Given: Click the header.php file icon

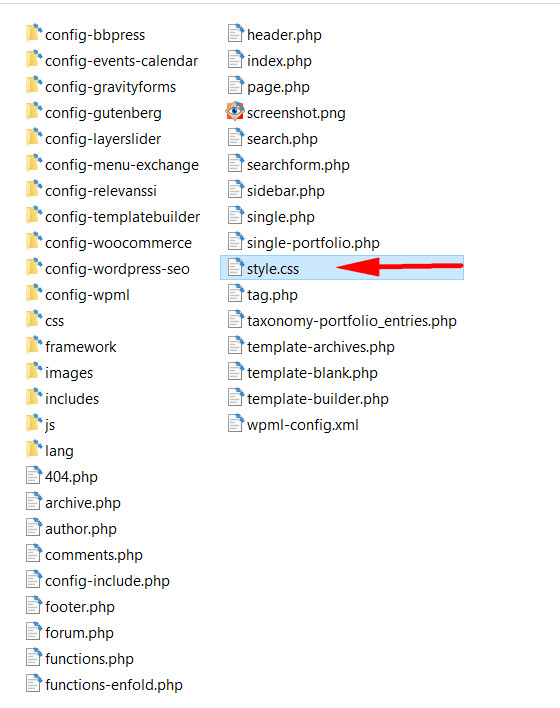Looking at the screenshot, I should pos(236,34).
